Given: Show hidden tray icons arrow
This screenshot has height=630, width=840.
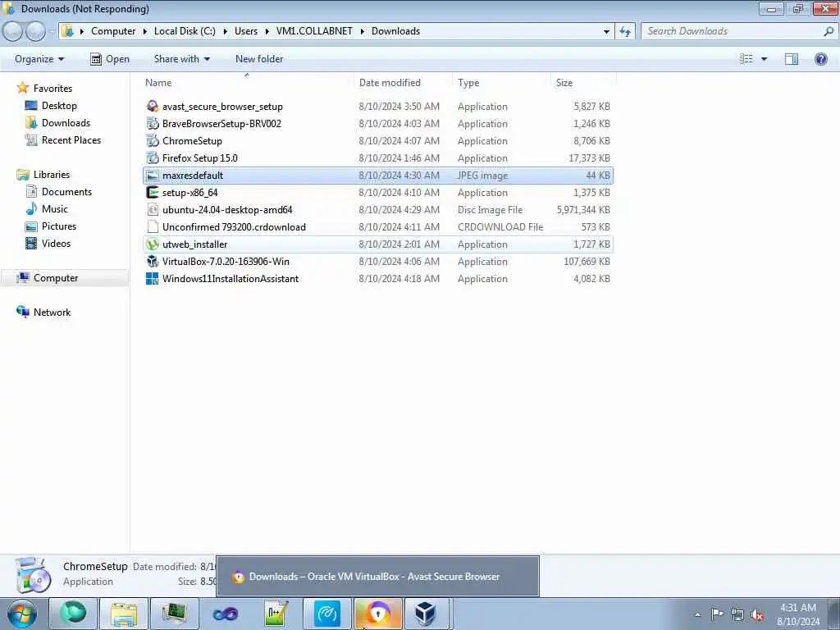Looking at the screenshot, I should click(x=697, y=615).
